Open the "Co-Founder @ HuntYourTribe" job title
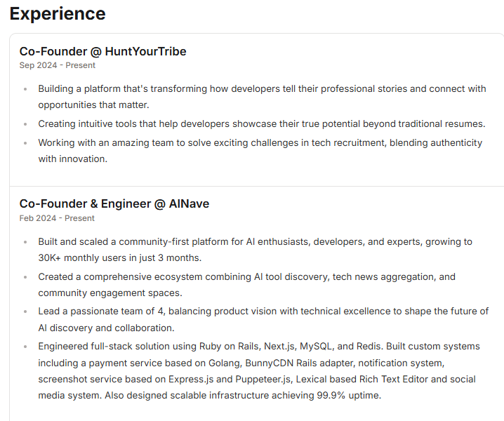Screen dimensions: 504x421 102,51
